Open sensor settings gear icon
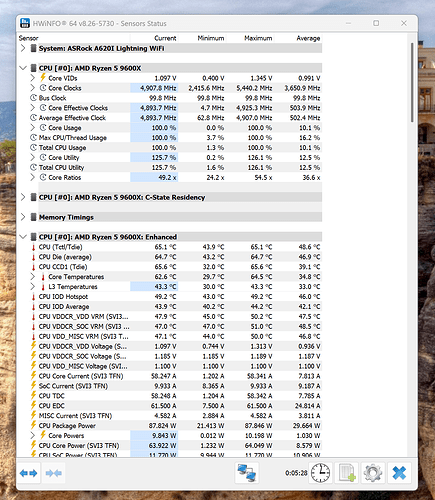 [x=373, y=473]
